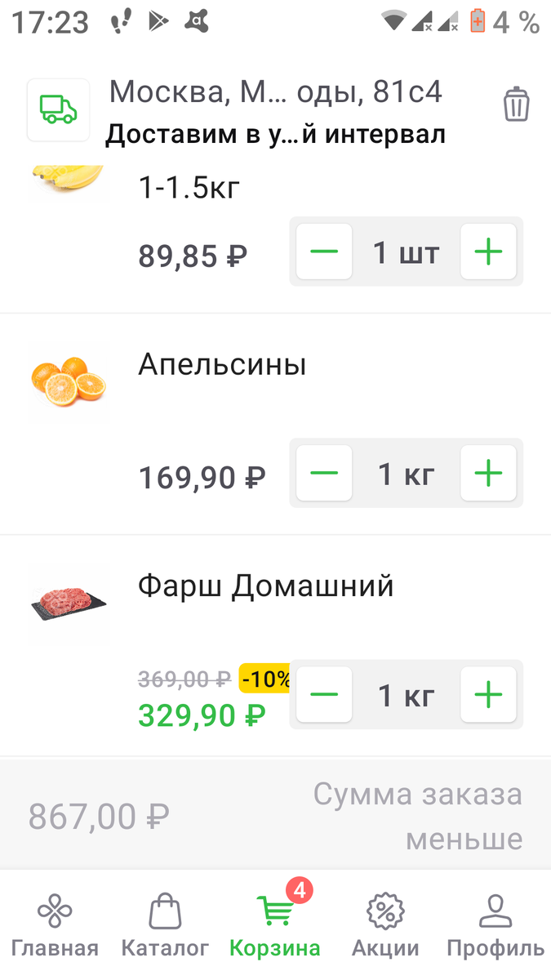Select the Корзина cart tab

(x=275, y=925)
